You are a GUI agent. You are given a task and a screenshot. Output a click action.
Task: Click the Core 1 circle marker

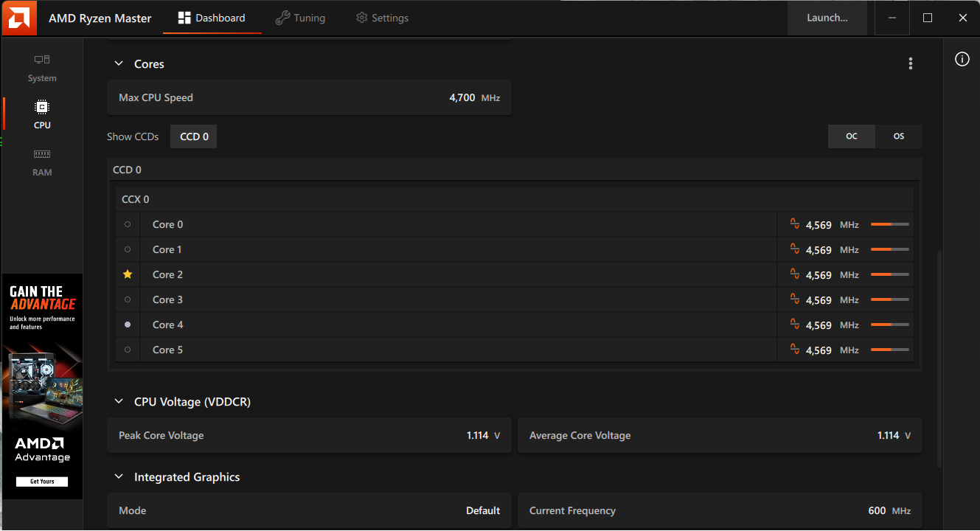pyautogui.click(x=128, y=249)
